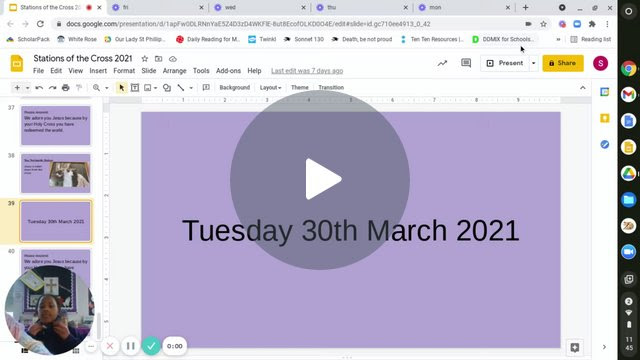Open the Google Keep sidebar icon
The width and height of the screenshot is (640, 360).
(604, 118)
